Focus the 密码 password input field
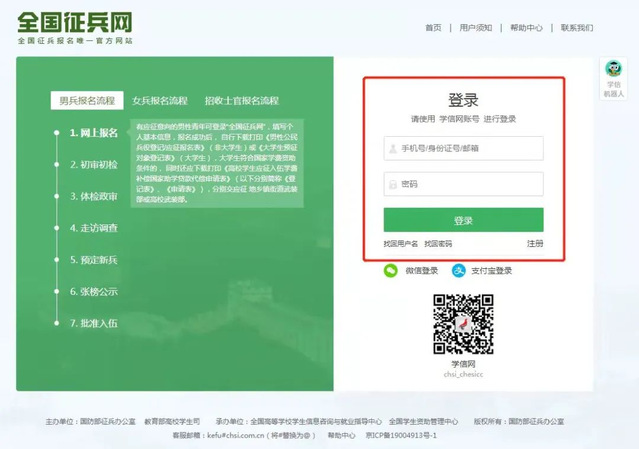The height and width of the screenshot is (449, 639). pyautogui.click(x=463, y=184)
